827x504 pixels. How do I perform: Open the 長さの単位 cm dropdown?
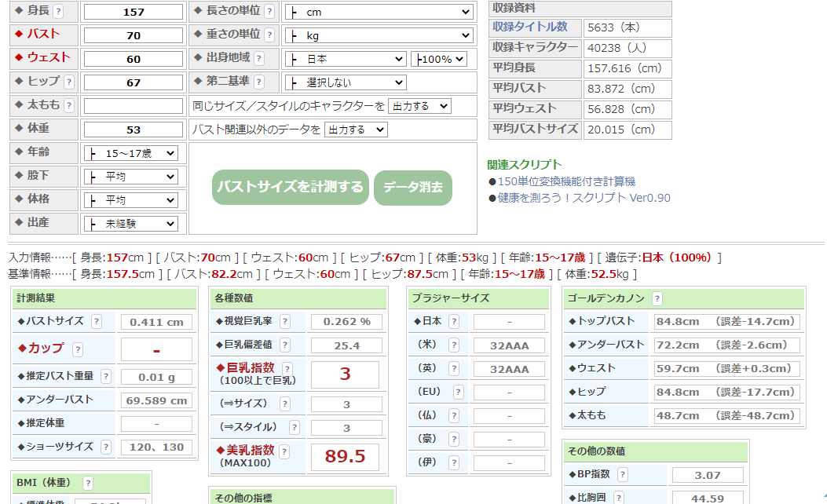click(x=380, y=13)
